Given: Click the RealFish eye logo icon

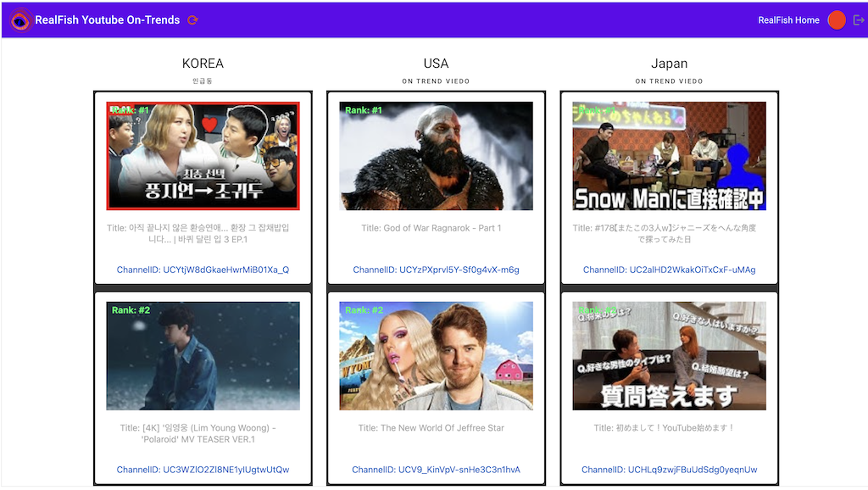Looking at the screenshot, I should click(20, 20).
